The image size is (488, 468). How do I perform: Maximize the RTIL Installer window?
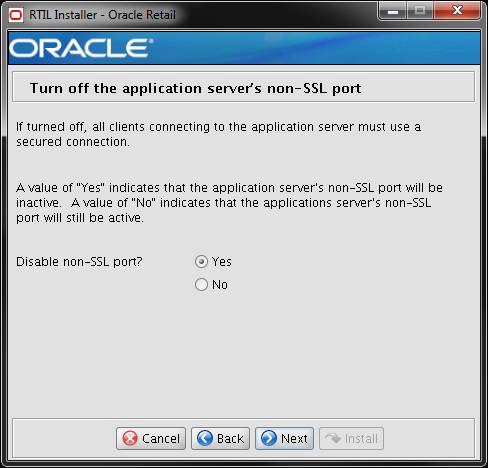(x=419, y=11)
